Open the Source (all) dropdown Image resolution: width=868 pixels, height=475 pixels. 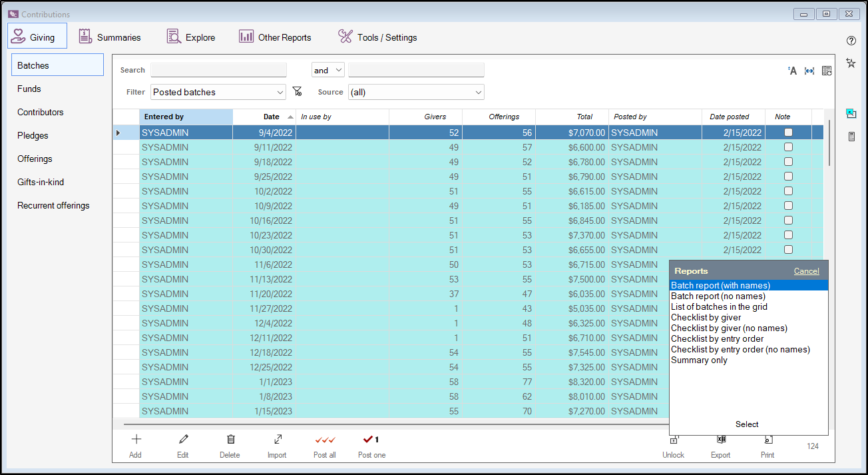click(x=477, y=92)
